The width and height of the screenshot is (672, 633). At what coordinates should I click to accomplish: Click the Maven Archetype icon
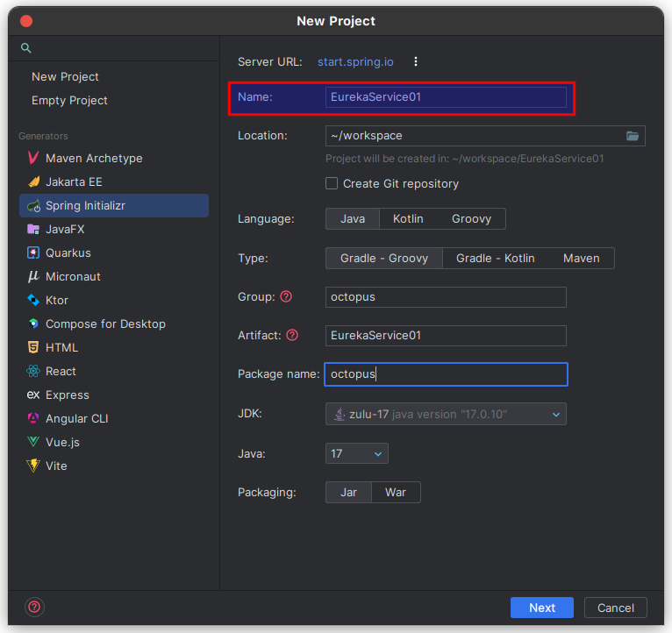pyautogui.click(x=33, y=158)
